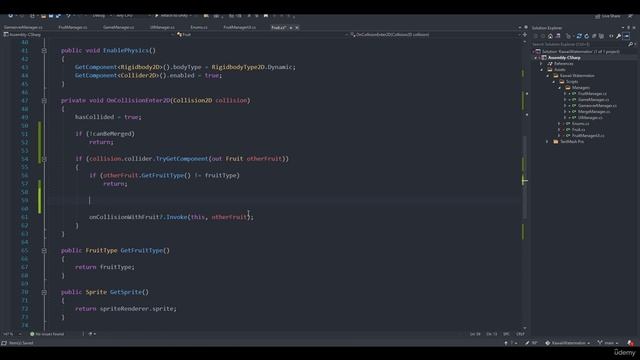The image size is (640, 360).
Task: Expand References node in Solution Explorer
Action: tap(542, 64)
